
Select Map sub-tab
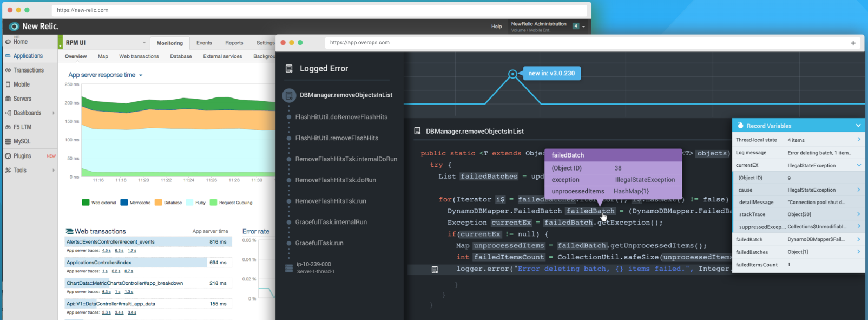(103, 56)
